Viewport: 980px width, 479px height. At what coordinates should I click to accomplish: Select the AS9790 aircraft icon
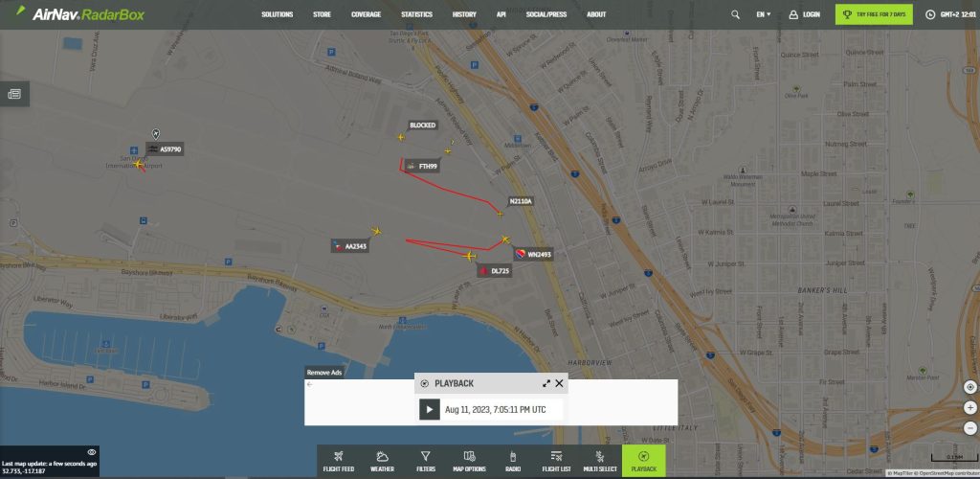click(138, 164)
